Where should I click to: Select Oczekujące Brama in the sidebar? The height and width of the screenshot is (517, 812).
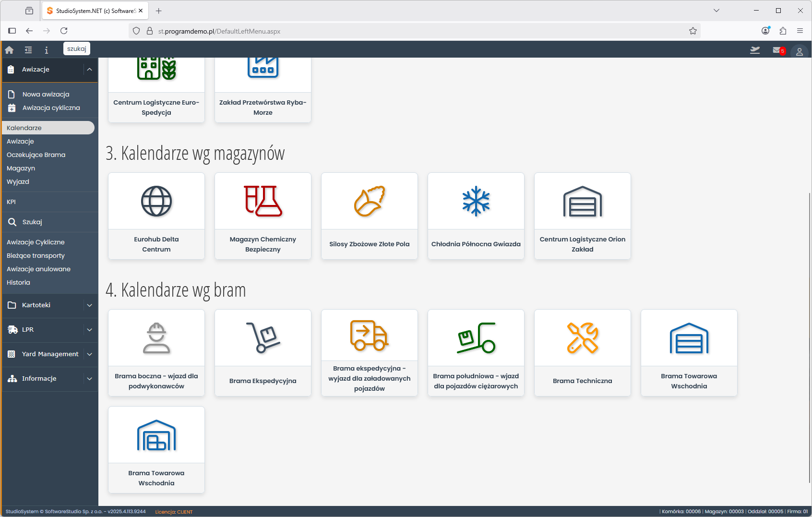coord(36,155)
